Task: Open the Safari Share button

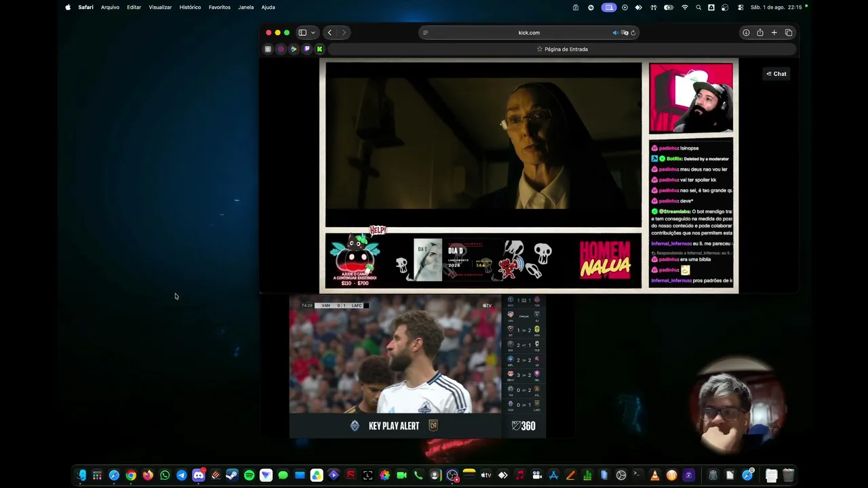Action: (759, 33)
